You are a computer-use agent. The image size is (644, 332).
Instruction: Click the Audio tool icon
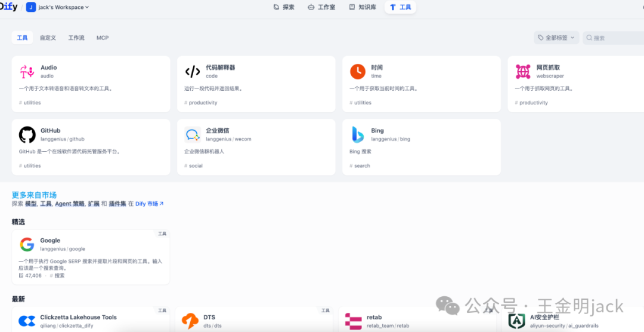pos(27,72)
